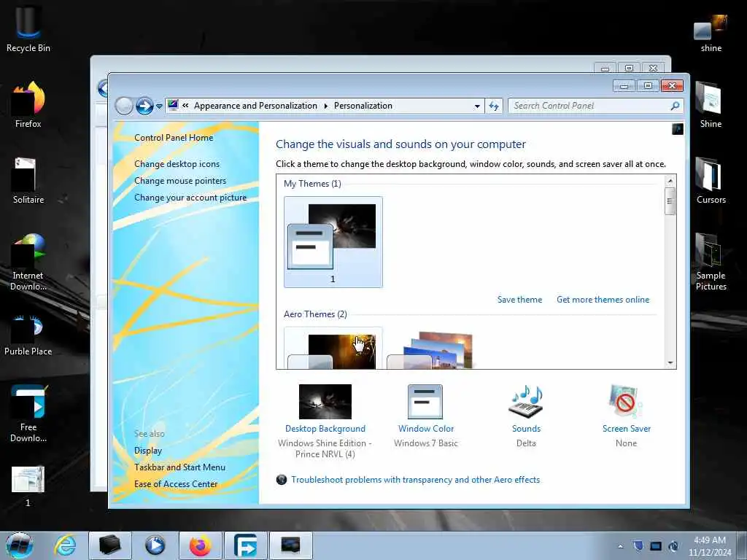Click the Screen Saver label link
This screenshot has width=747, height=560.
(626, 429)
